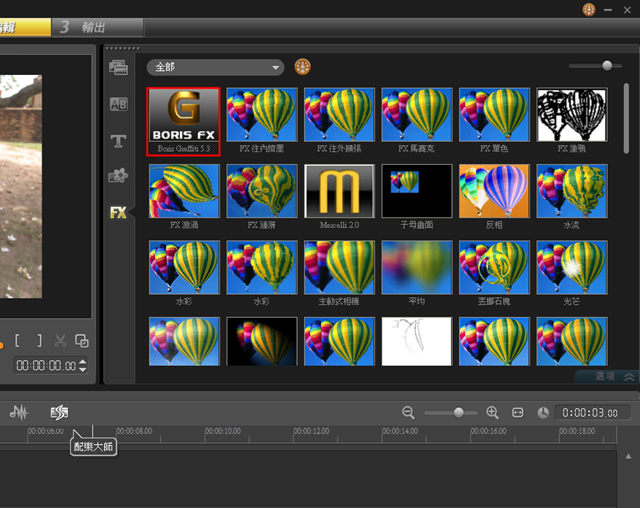Select the Boris Graffiti 5.3 filter
Viewport: 640px width, 508px height.
click(x=184, y=121)
